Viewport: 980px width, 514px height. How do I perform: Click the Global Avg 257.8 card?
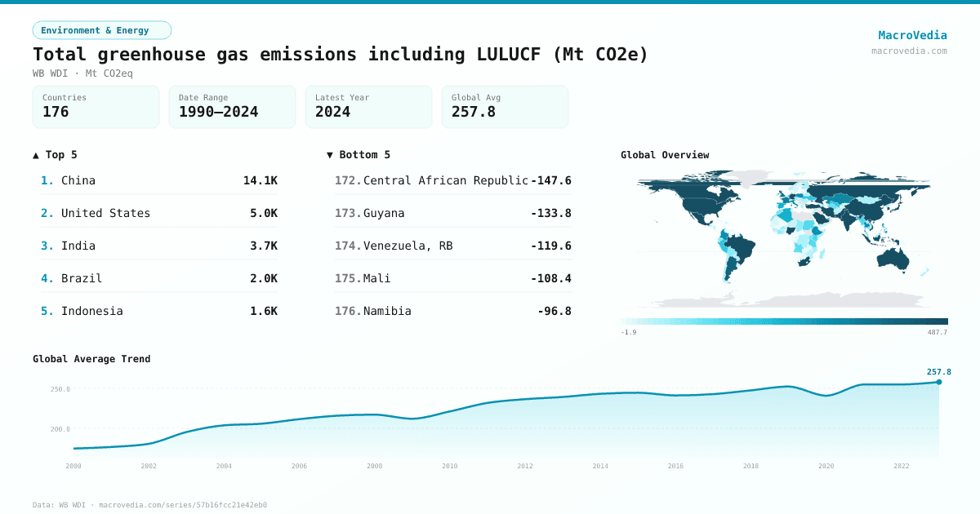coord(505,106)
